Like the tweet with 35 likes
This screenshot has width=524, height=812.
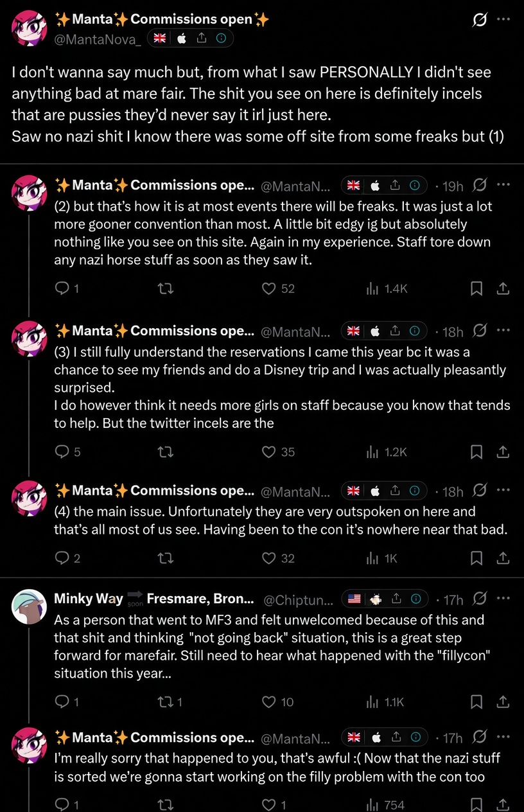(269, 452)
